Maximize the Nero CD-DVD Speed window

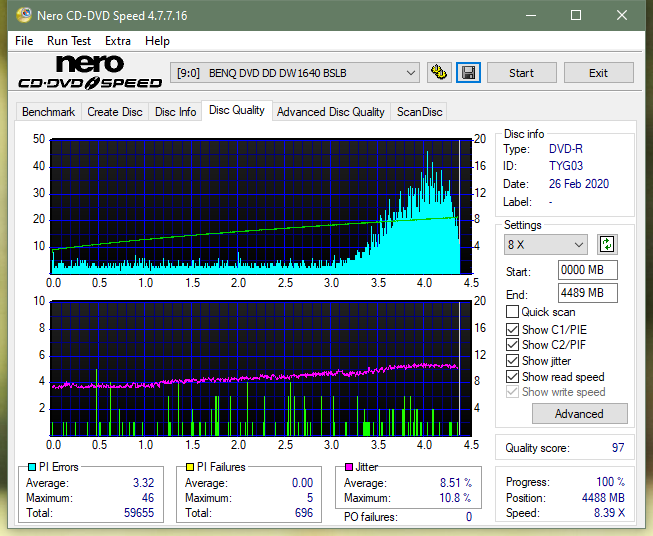click(576, 15)
